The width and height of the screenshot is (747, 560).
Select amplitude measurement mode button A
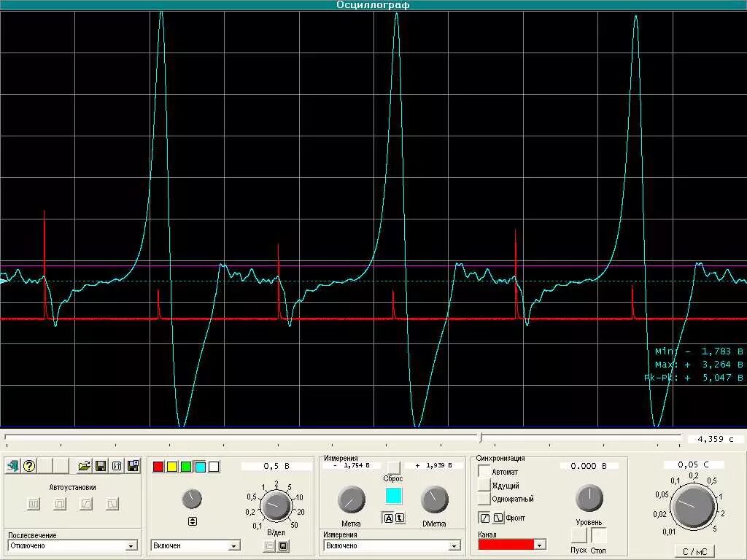pyautogui.click(x=388, y=518)
